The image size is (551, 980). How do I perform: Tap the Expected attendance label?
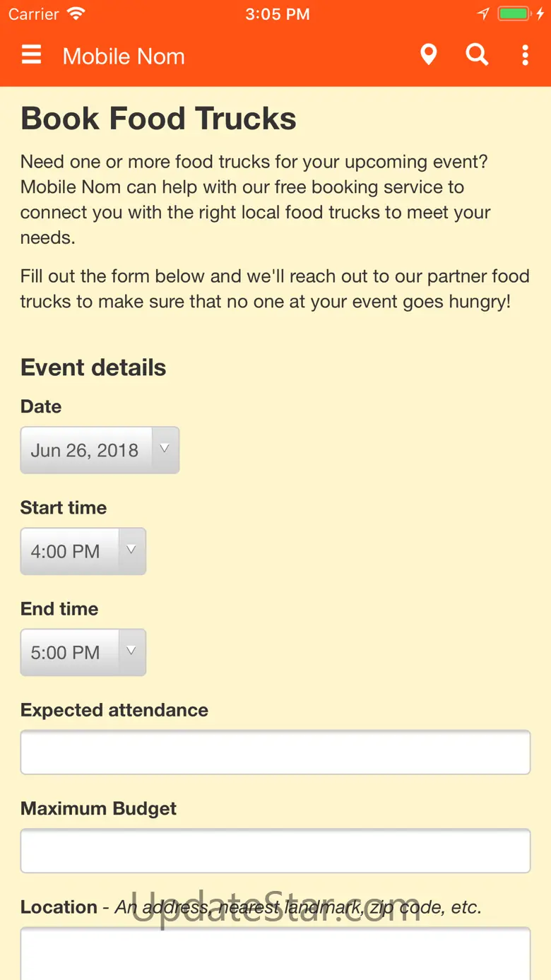[114, 710]
